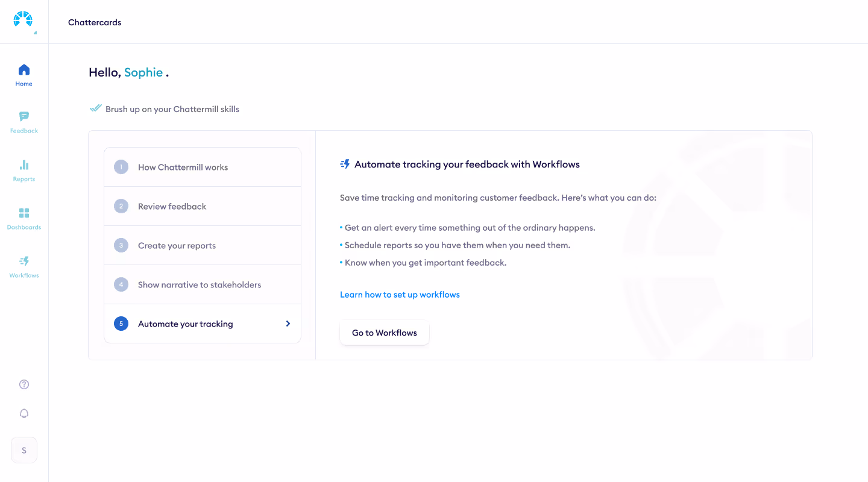The image size is (868, 482).
Task: Select step 1 How Chattermill works
Action: (x=203, y=167)
